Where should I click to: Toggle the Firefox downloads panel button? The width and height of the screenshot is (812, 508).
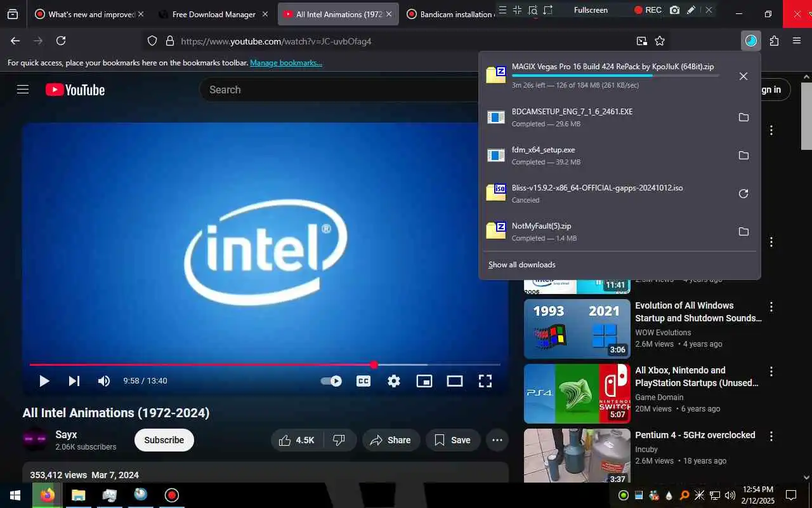tap(751, 41)
